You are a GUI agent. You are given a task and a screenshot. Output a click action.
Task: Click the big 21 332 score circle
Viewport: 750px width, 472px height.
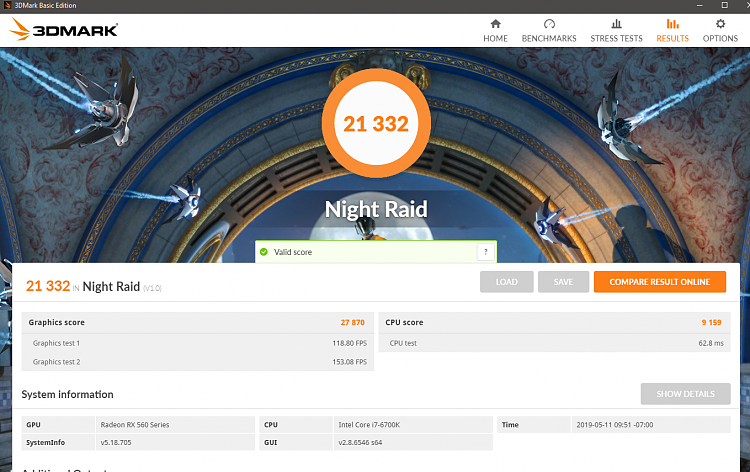(376, 123)
